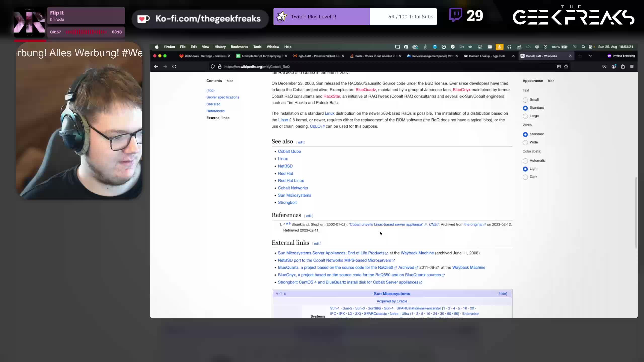This screenshot has width=644, height=362.
Task: Click the padlock site info icon
Action: (220, 67)
